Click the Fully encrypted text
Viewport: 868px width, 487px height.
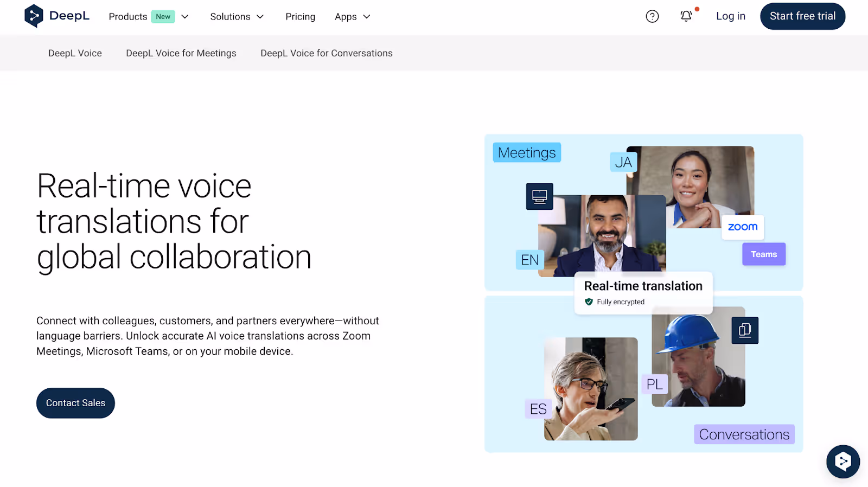click(621, 302)
